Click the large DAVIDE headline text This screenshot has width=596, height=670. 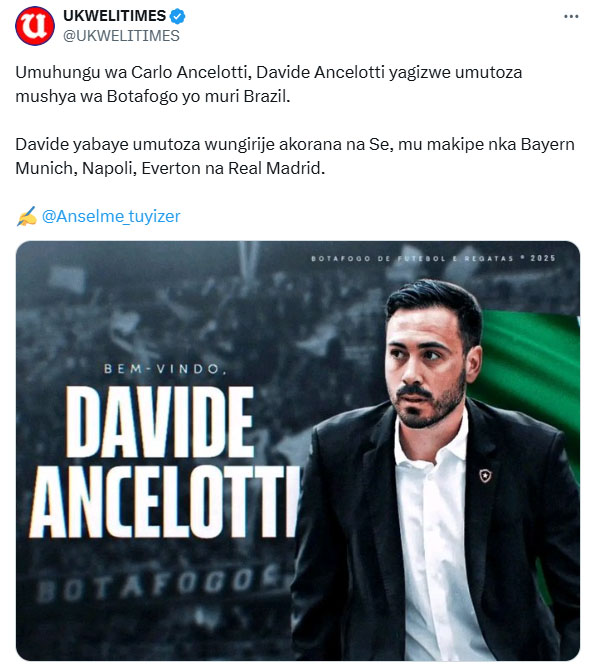[160, 422]
